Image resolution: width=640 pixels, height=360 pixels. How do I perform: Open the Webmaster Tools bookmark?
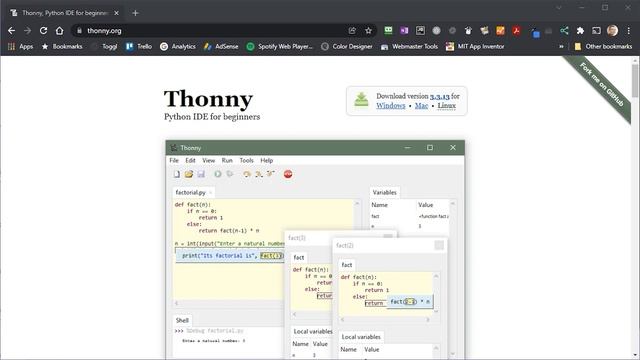409,47
